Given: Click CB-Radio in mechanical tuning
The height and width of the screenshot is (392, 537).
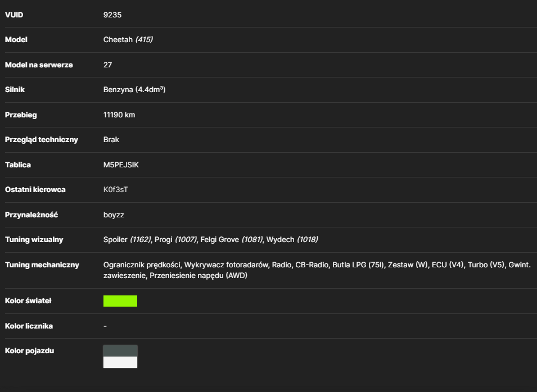Looking at the screenshot, I should pos(312,265).
